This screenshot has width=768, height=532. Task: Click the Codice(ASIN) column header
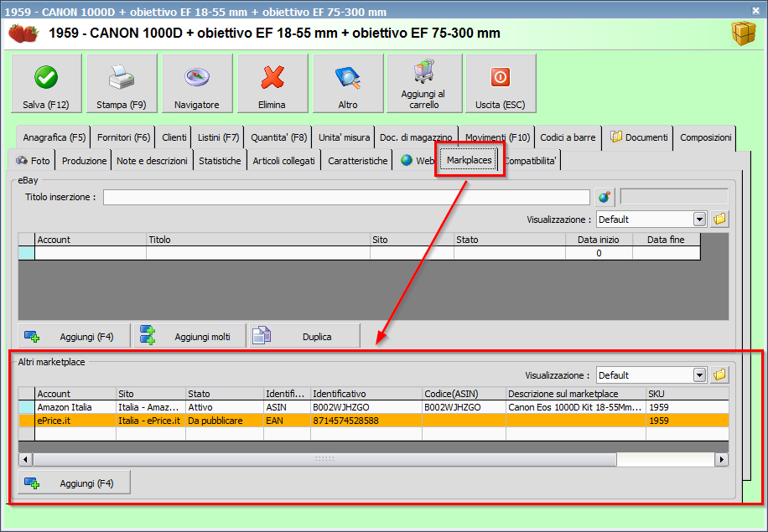click(x=464, y=394)
